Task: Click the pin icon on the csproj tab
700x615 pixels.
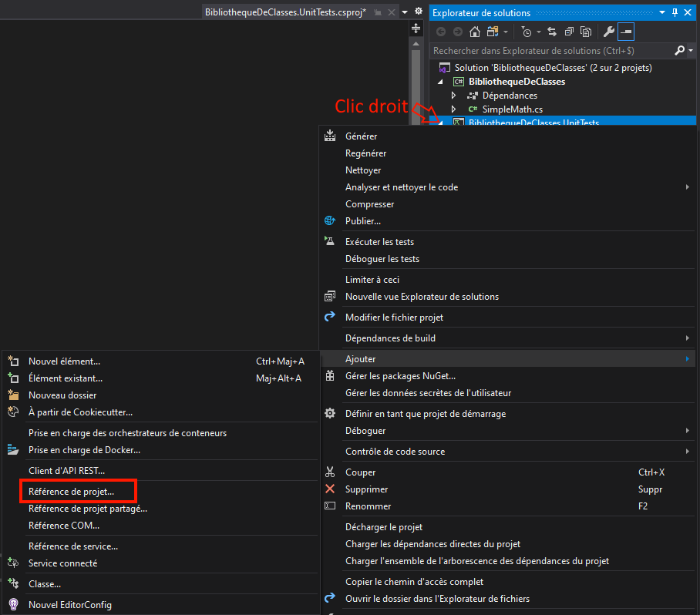Action: point(377,13)
